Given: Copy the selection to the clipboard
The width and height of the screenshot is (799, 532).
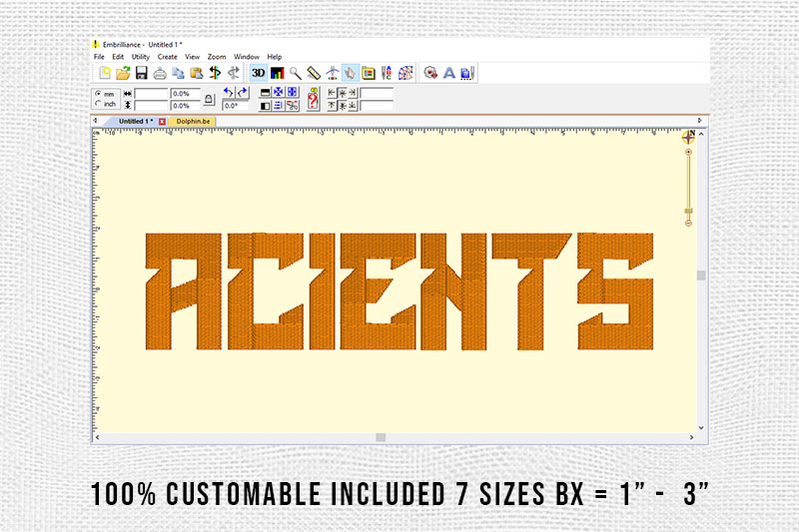Looking at the screenshot, I should point(178,73).
